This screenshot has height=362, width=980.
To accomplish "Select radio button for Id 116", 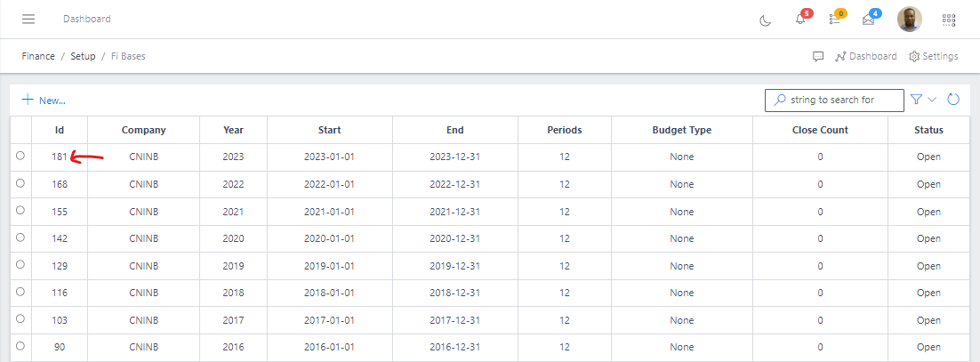I will point(20,292).
